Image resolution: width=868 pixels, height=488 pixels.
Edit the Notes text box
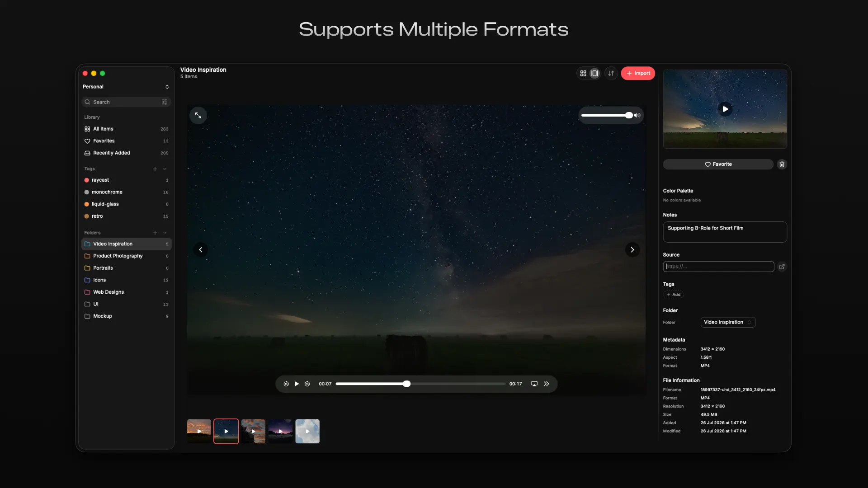tap(725, 232)
